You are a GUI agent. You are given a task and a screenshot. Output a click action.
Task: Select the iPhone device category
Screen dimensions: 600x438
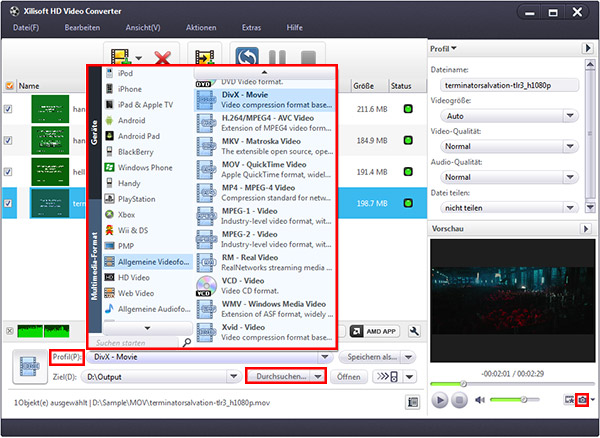tap(148, 89)
